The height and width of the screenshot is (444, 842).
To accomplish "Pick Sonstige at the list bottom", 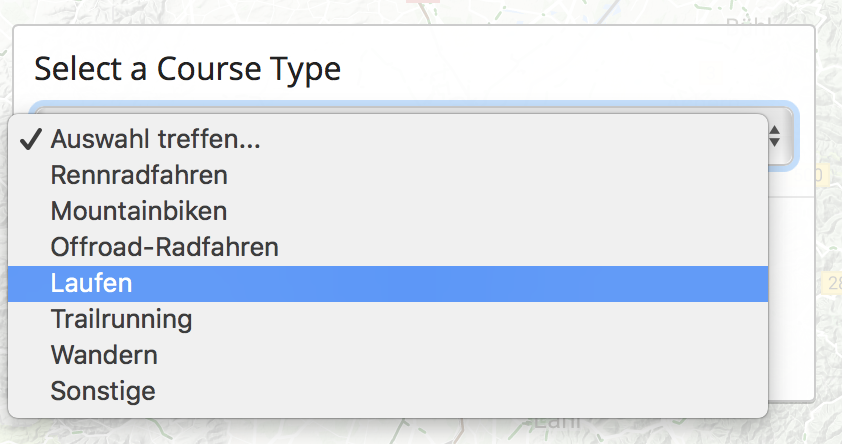I will [103, 390].
